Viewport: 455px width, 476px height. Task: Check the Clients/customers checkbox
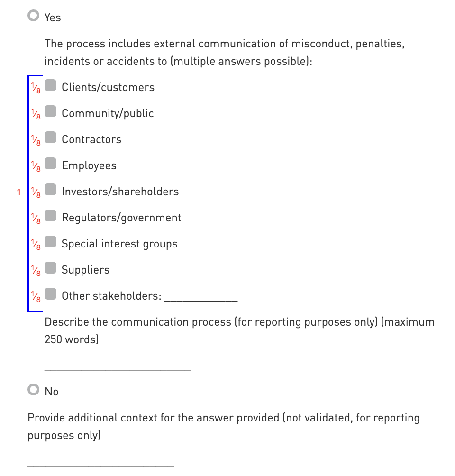pyautogui.click(x=51, y=86)
